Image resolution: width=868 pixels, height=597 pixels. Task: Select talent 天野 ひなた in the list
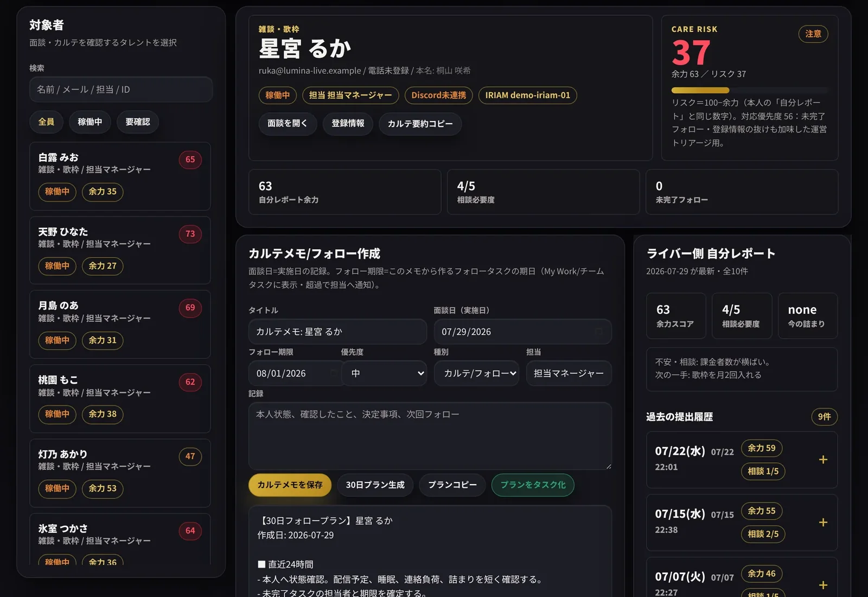click(120, 250)
